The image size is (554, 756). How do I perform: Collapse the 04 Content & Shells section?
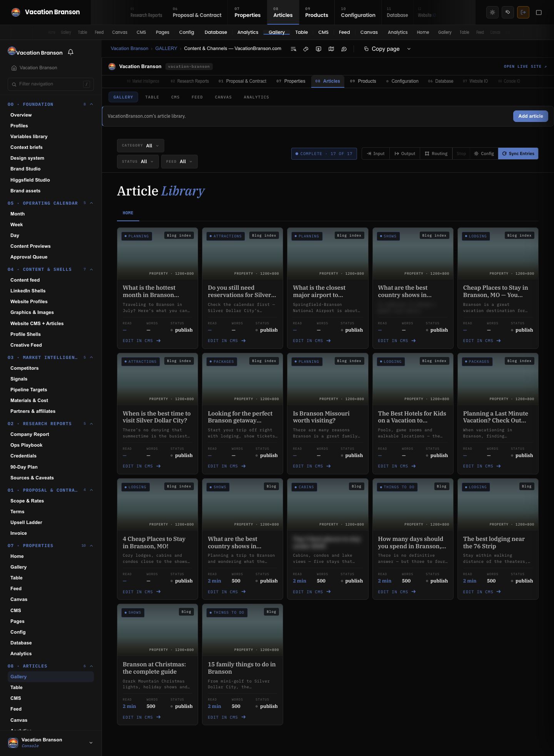pos(92,269)
